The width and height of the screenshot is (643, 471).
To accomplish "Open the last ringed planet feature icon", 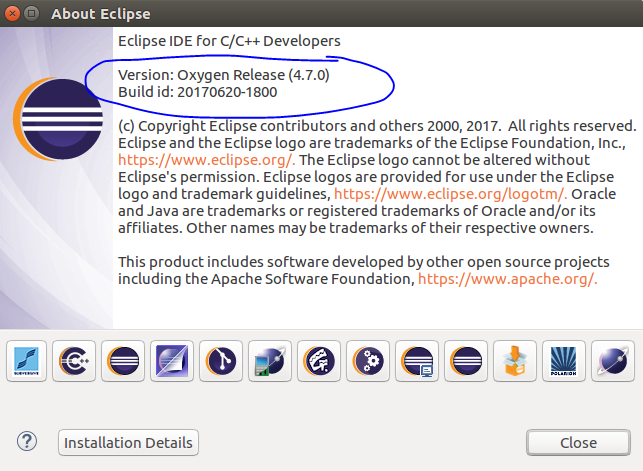I will 613,361.
